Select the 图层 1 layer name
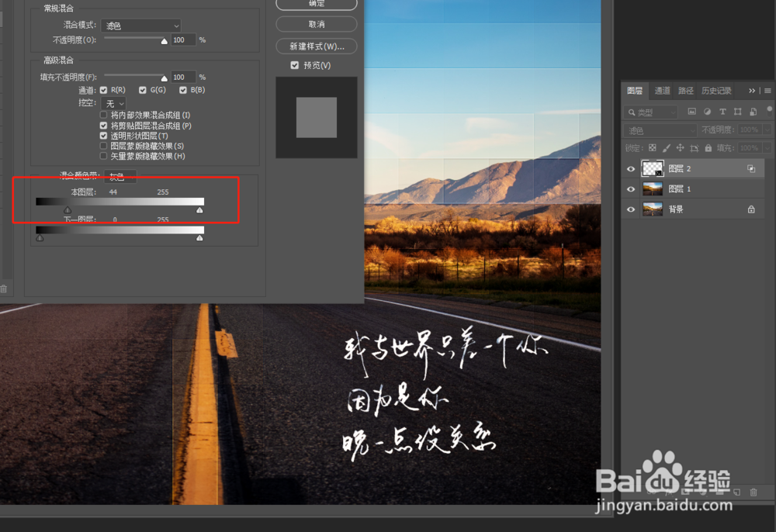The image size is (776, 532). coord(679,189)
